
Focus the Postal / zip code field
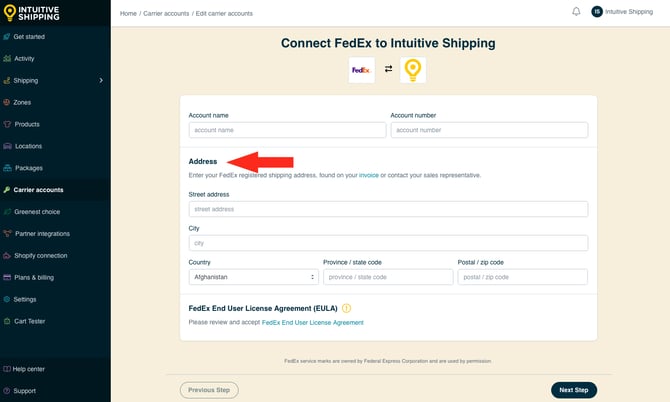(523, 277)
